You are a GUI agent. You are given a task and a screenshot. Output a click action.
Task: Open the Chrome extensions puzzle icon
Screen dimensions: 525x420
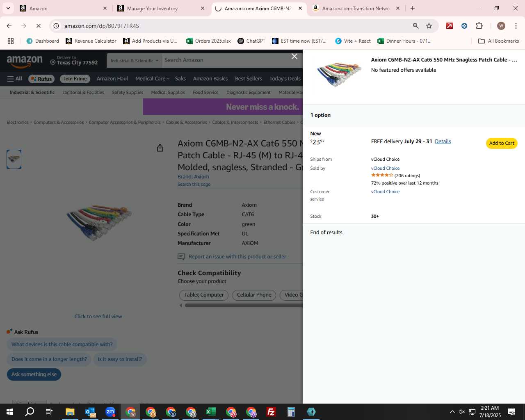tap(479, 26)
